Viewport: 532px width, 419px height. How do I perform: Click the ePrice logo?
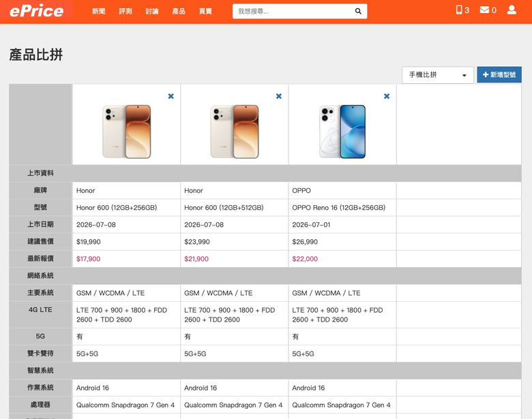click(x=36, y=11)
